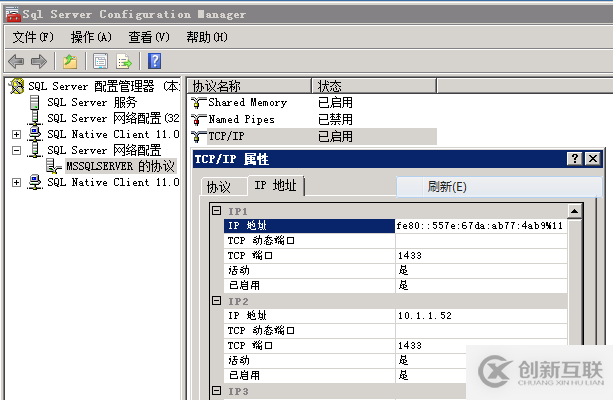Select the IP 地址 tab

pos(276,185)
